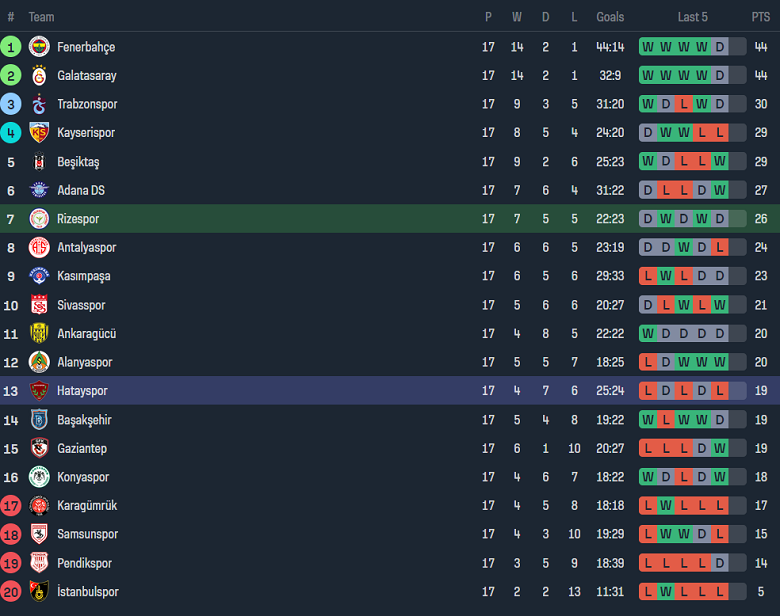The width and height of the screenshot is (780, 616).
Task: Click the Galatasaray club logo
Action: point(39,76)
